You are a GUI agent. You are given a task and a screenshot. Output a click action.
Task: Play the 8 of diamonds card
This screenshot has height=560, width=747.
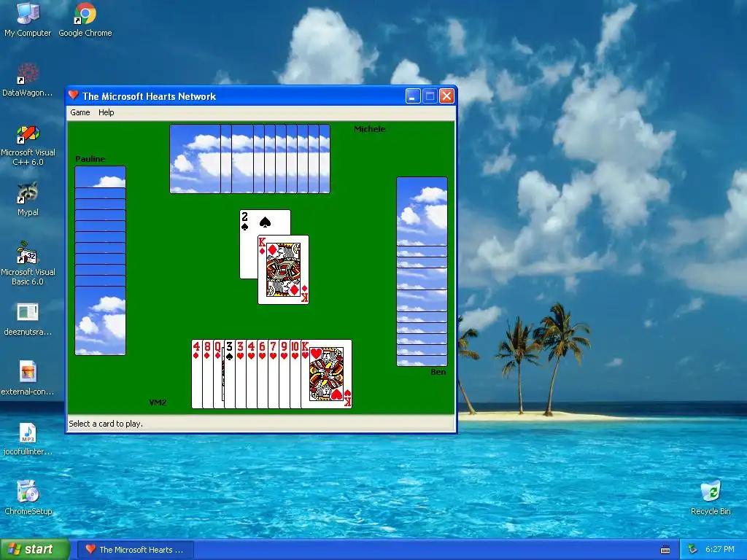click(x=208, y=374)
